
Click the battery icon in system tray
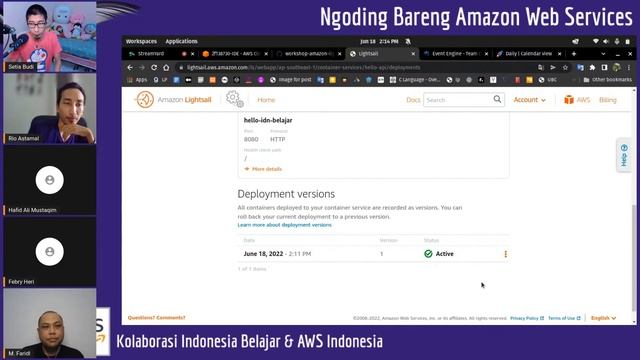(x=627, y=41)
